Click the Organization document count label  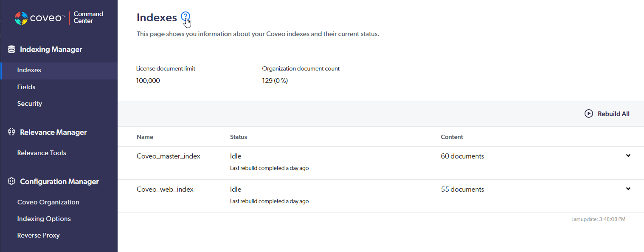click(301, 68)
